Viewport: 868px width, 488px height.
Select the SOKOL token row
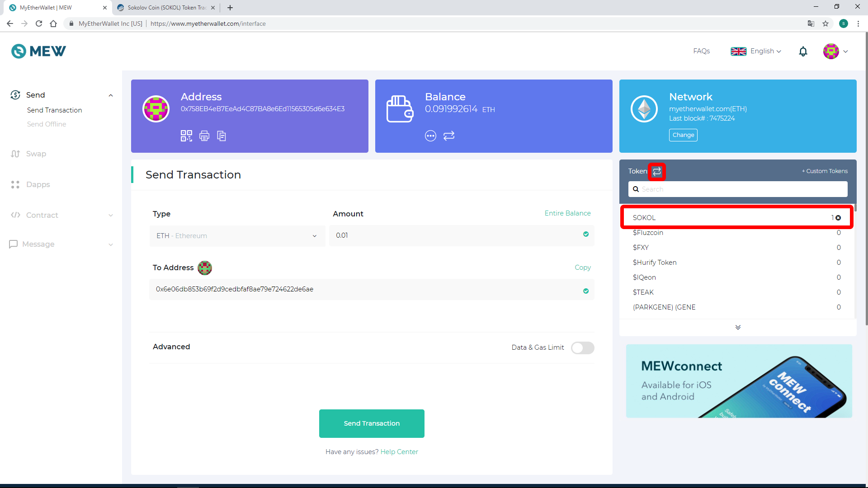click(x=737, y=218)
